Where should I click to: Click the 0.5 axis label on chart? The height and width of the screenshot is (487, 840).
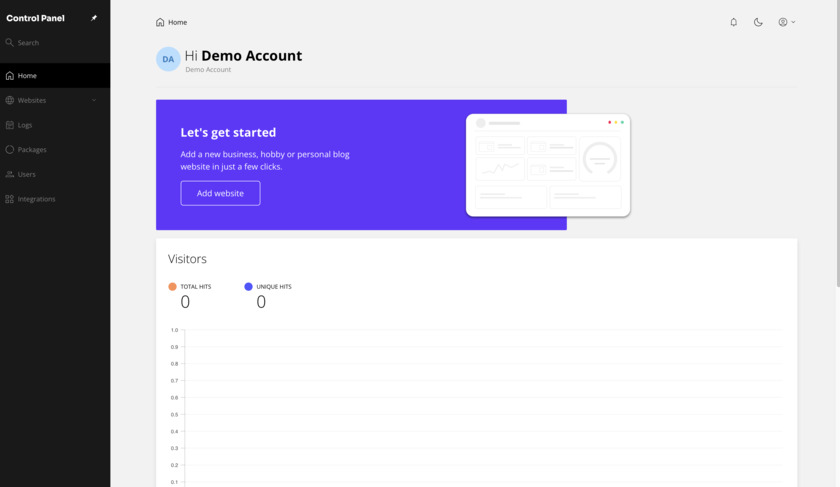[x=174, y=415]
